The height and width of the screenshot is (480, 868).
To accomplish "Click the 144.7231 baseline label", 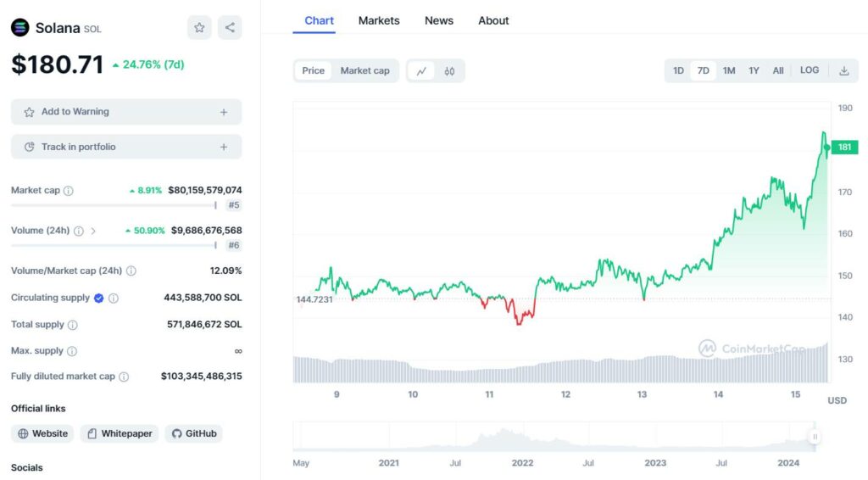I will coord(314,299).
